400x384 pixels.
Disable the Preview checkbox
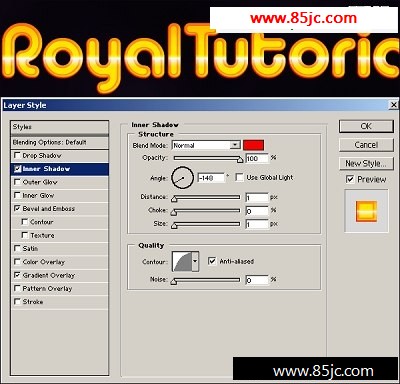tap(350, 179)
